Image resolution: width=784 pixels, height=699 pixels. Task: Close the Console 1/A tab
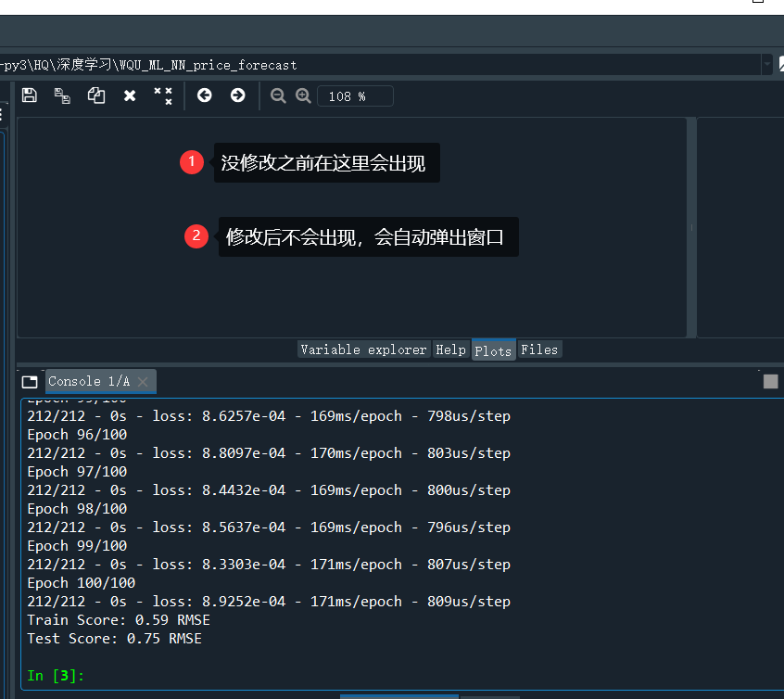pyautogui.click(x=144, y=381)
